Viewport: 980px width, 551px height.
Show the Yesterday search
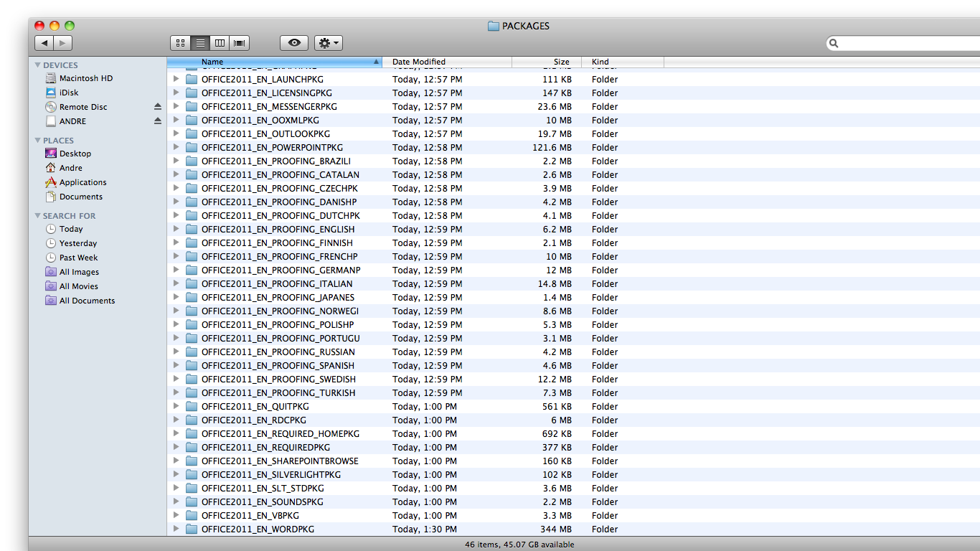click(x=71, y=243)
